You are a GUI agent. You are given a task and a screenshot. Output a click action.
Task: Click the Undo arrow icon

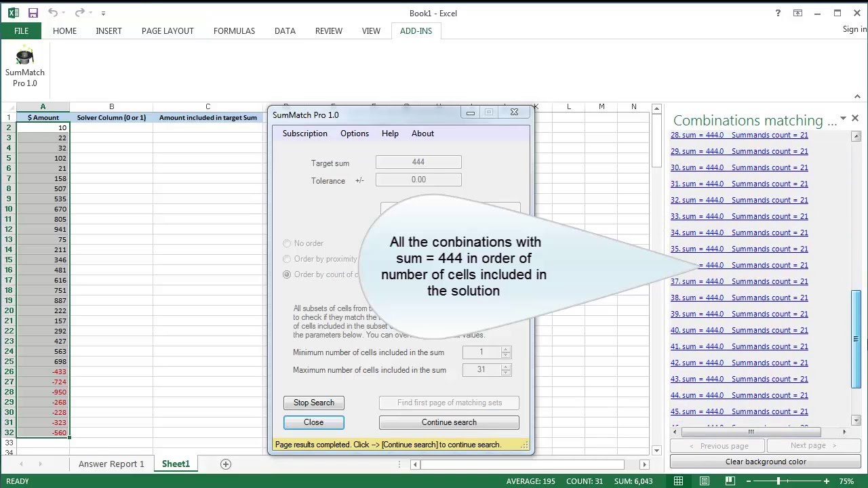click(x=53, y=13)
